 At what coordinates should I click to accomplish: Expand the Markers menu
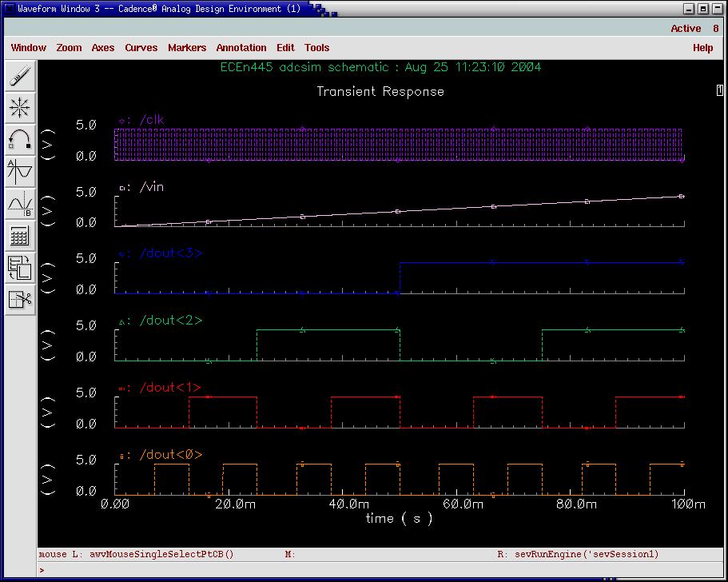tap(187, 48)
